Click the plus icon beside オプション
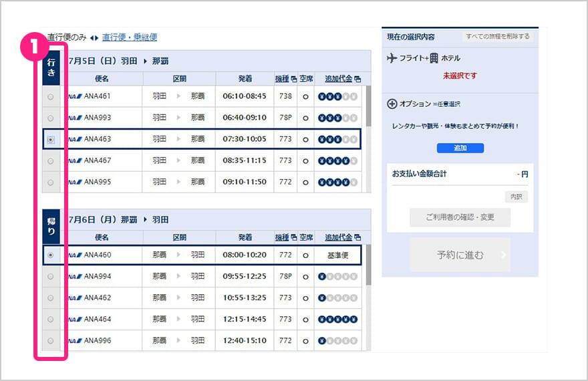Image resolution: width=588 pixels, height=381 pixels. (392, 104)
